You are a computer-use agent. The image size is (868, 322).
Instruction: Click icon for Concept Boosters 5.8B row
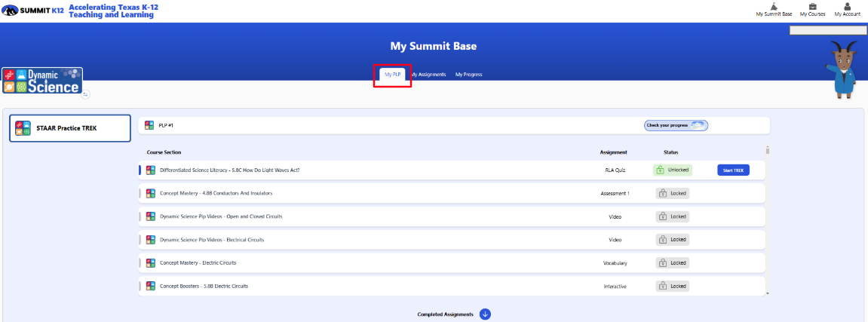[x=151, y=286]
